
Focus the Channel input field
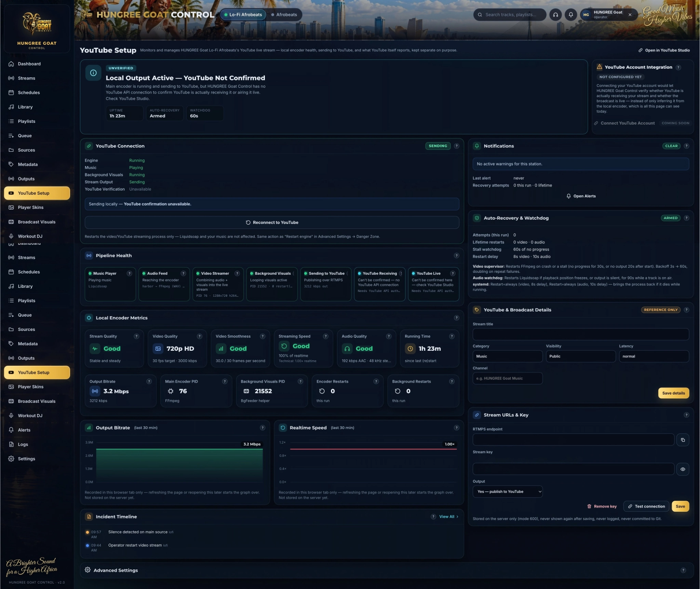pos(508,378)
